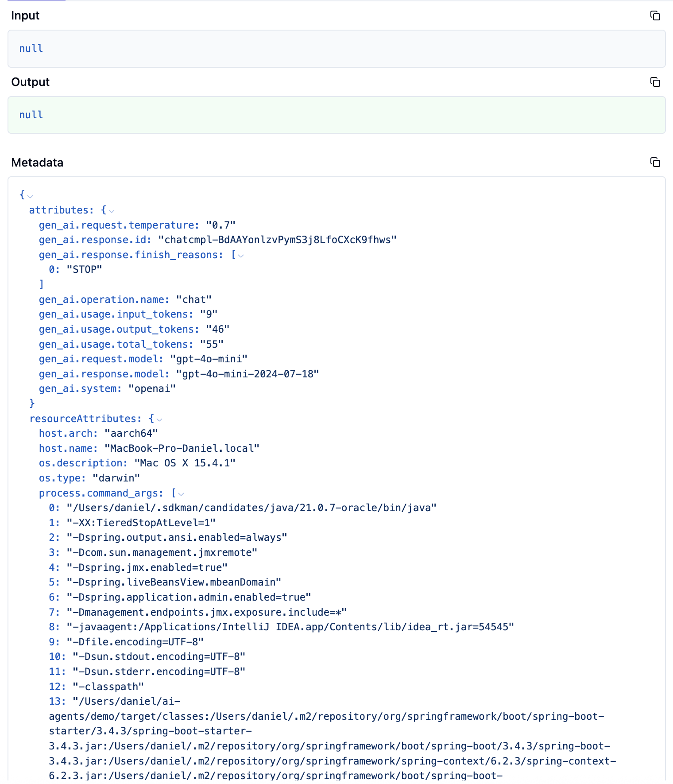Click the temperature value "0.7"
This screenshot has width=673, height=784.
click(220, 225)
